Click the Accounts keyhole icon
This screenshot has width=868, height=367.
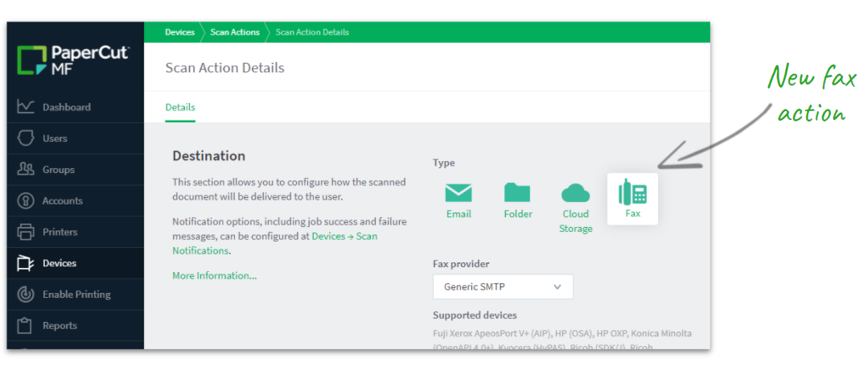tap(26, 200)
